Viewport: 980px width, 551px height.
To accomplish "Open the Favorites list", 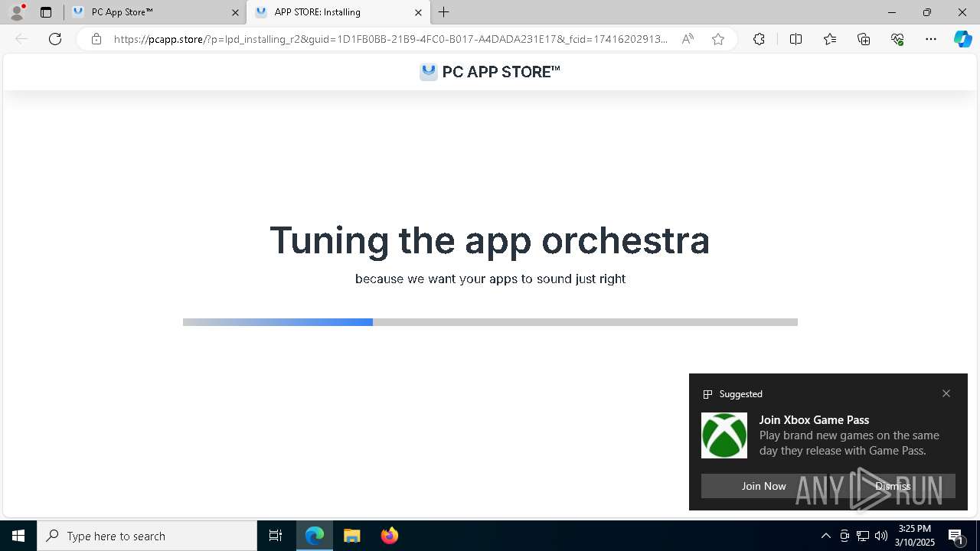I will tap(830, 39).
